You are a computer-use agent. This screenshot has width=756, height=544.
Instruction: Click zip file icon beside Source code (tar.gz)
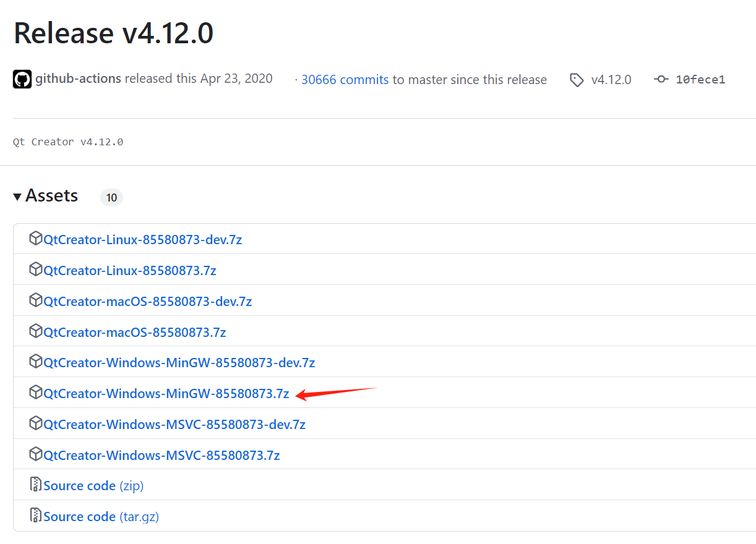tap(36, 516)
